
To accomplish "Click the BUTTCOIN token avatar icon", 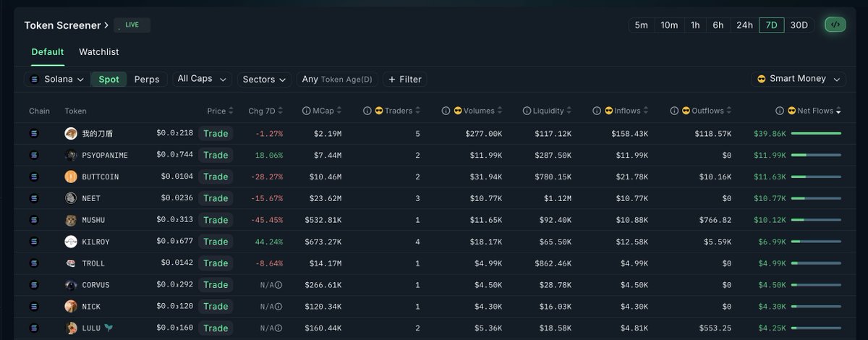I will pos(71,177).
